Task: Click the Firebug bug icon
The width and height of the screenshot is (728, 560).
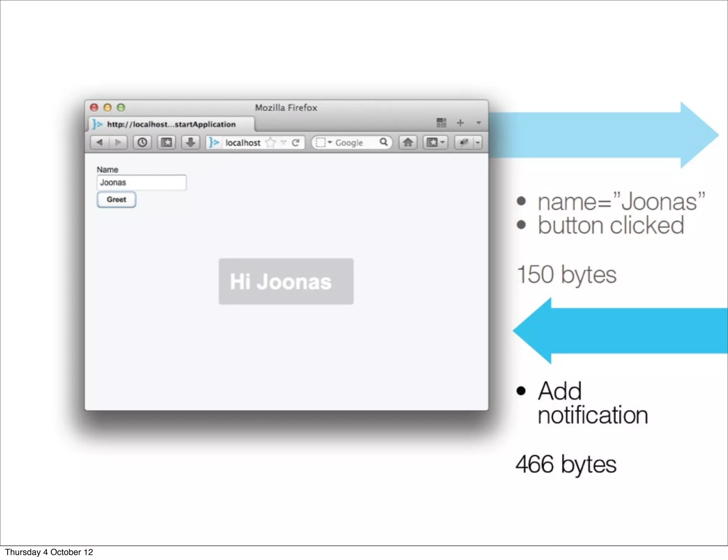Action: tap(464, 142)
